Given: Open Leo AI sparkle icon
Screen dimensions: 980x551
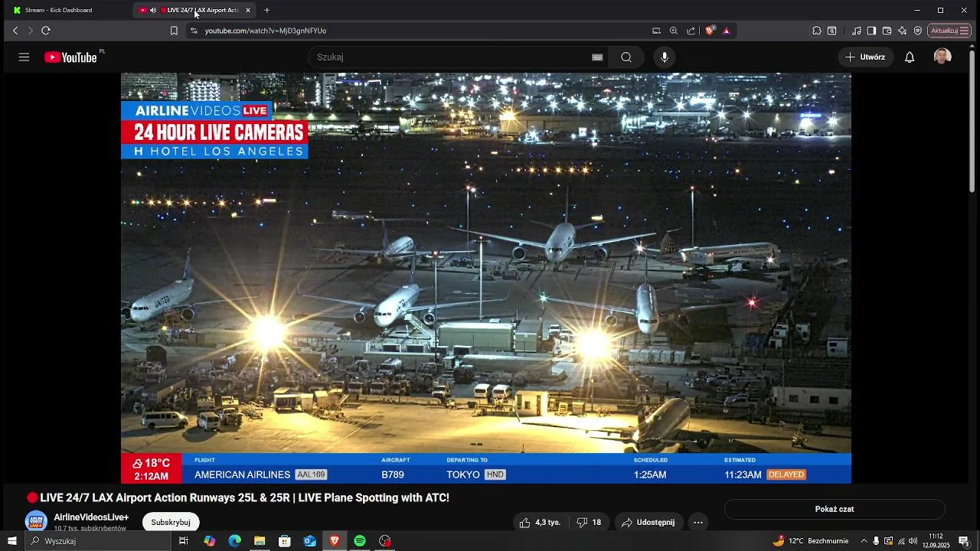Looking at the screenshot, I should (903, 31).
